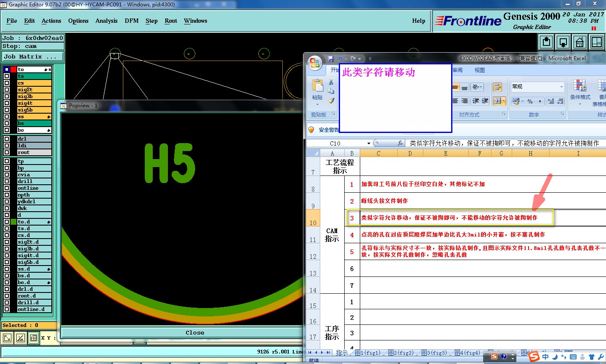Click the Job Matrix ... button
Screen dimensions: 606x364
(x=32, y=56)
